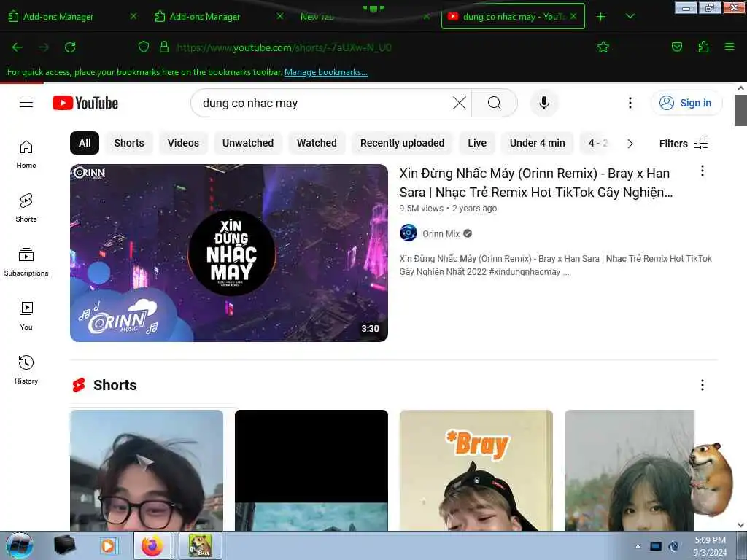Open the Manage bookmarks link
This screenshot has height=560, width=747.
point(326,72)
